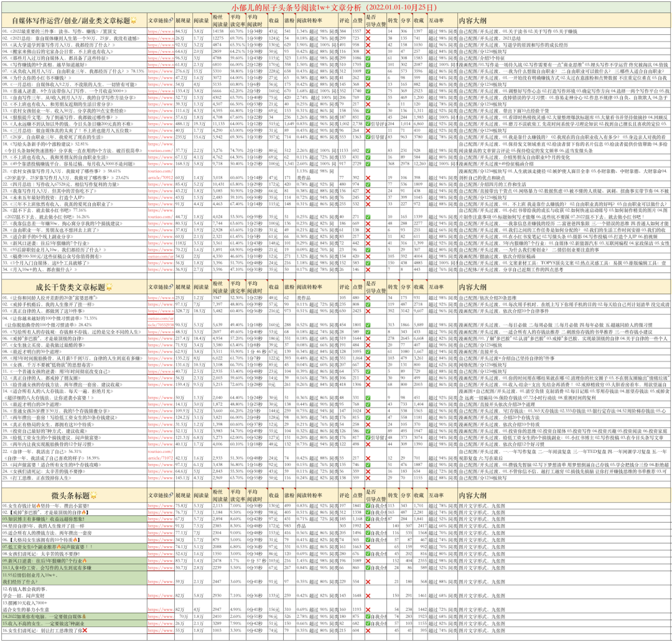Click the link emoji in the 微头条 section's 文章链接 header
672x642 pixels.
(171, 495)
